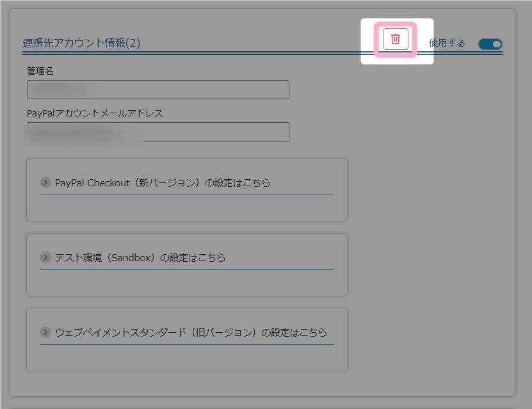Toggle the 使用する switch off

click(490, 44)
